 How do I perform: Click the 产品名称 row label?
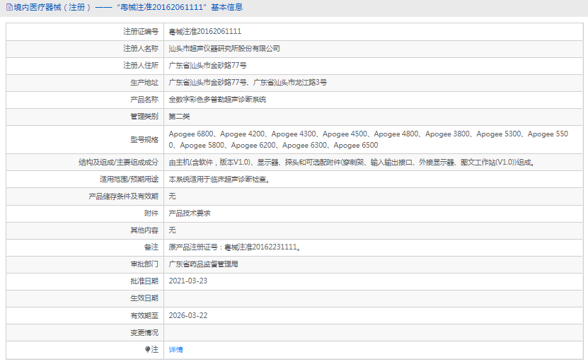(x=144, y=100)
